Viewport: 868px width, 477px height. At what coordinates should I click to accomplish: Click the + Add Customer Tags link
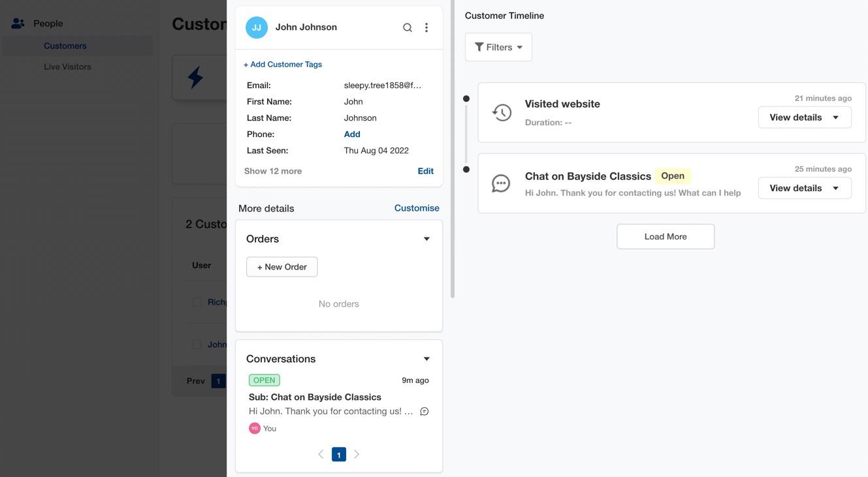[283, 64]
